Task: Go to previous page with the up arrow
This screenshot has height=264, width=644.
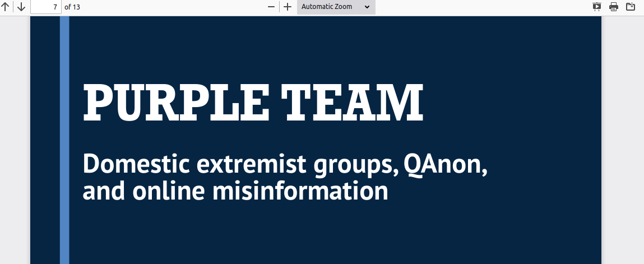Action: click(6, 7)
